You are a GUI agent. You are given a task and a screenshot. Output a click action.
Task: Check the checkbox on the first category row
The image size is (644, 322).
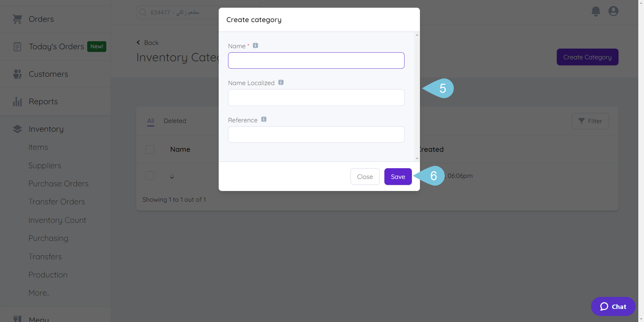(x=150, y=175)
